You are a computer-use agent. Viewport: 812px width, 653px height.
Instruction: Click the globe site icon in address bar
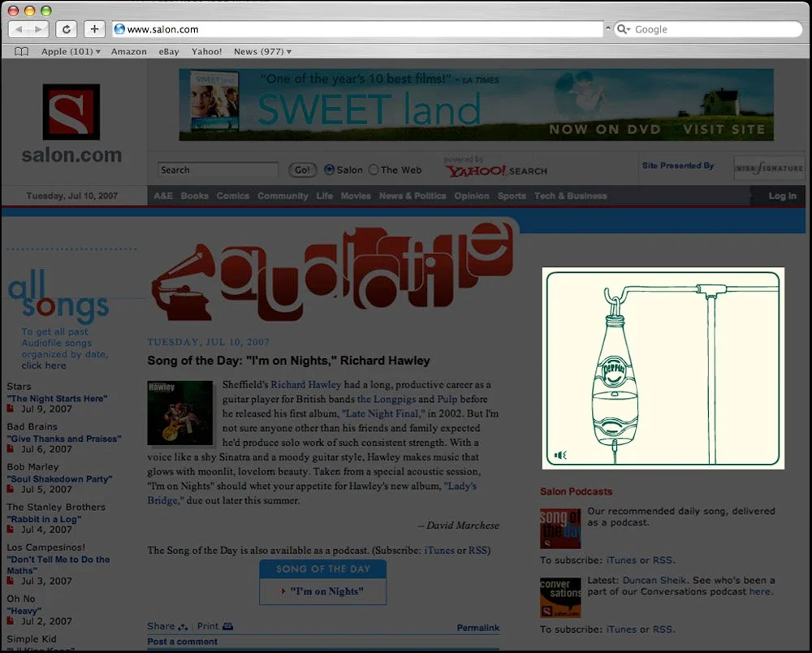click(x=119, y=29)
